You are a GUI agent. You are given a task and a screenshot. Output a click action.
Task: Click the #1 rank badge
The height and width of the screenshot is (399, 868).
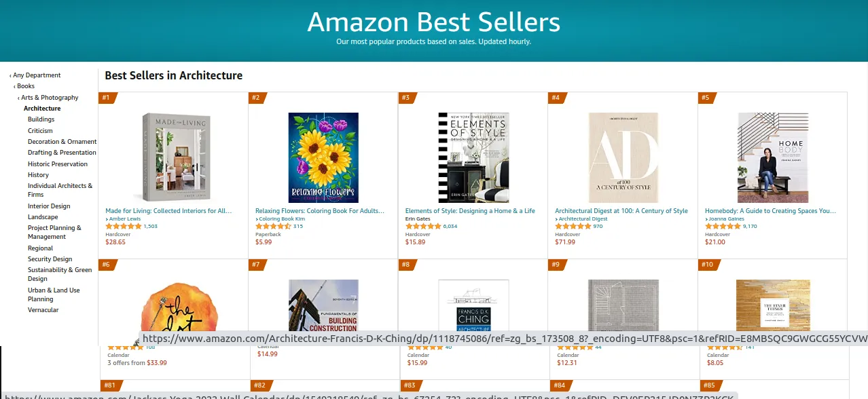[107, 98]
